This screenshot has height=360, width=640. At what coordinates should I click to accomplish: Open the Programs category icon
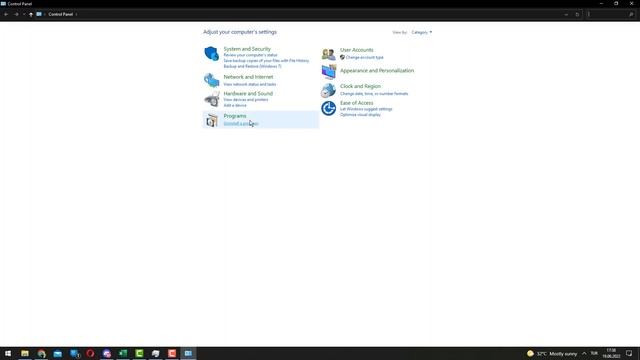click(x=211, y=120)
